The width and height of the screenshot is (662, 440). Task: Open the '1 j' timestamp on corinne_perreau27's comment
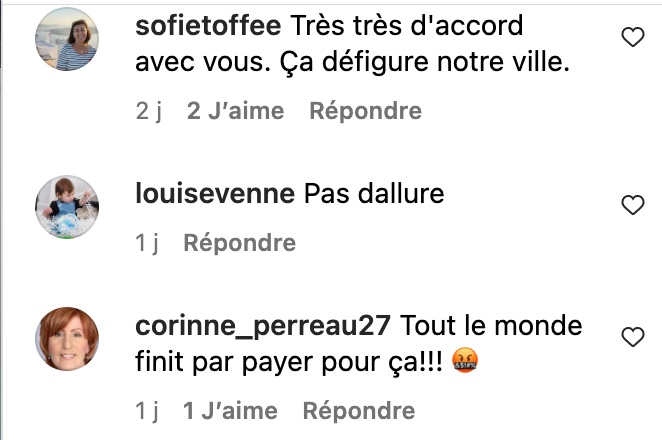coord(147,411)
